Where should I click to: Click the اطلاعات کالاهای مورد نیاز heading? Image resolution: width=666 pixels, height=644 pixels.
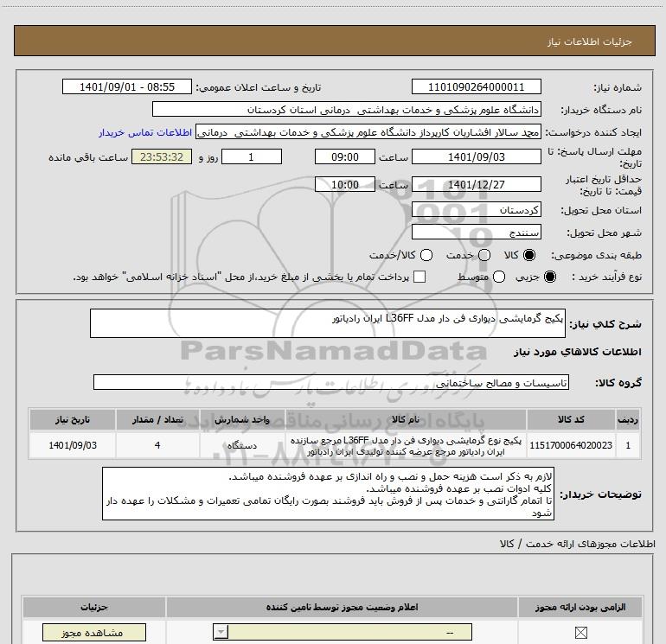click(x=577, y=352)
